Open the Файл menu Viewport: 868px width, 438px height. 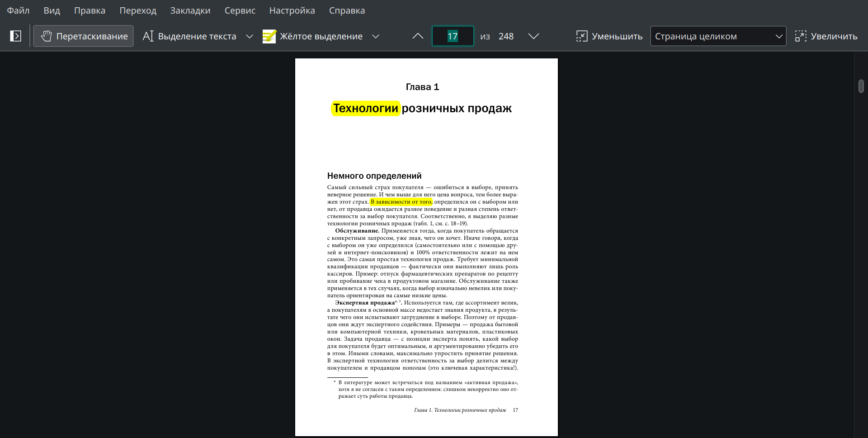pos(18,10)
